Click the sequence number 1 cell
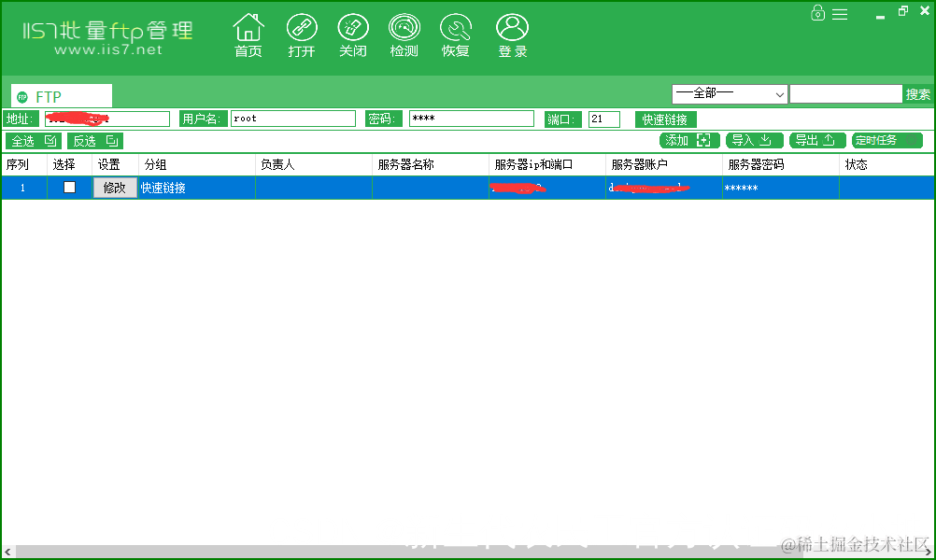936x560 pixels. [22, 188]
